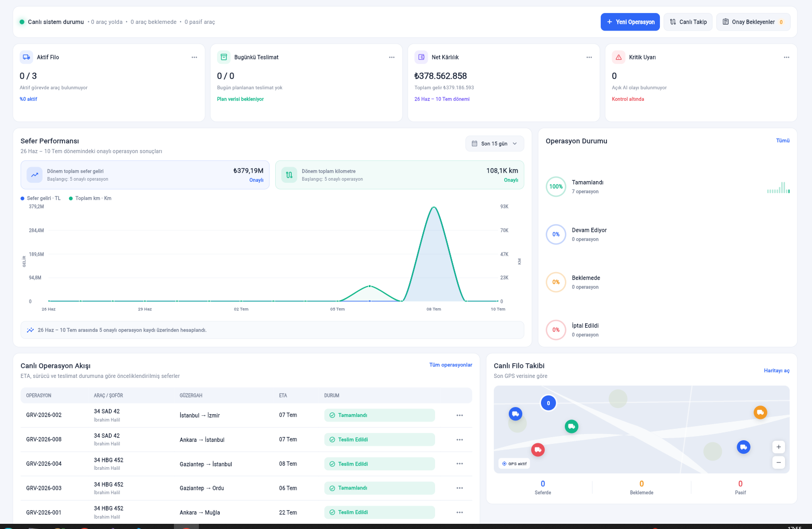Select the Tamamlandı 100% status ring
This screenshot has width=812, height=529.
(x=556, y=186)
